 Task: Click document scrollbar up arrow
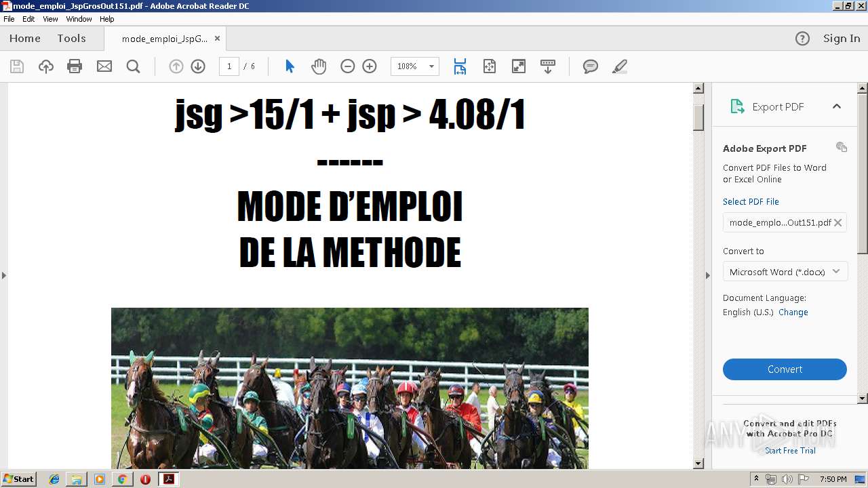pos(698,88)
